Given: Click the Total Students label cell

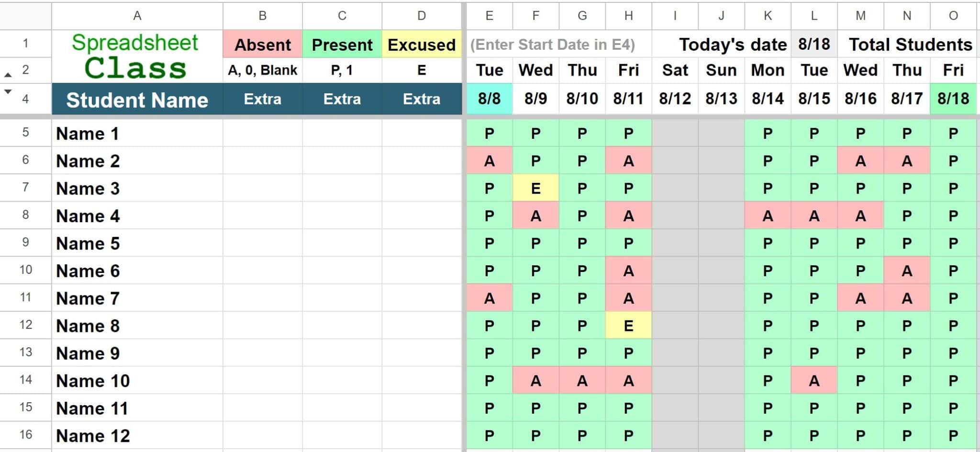Looking at the screenshot, I should coord(911,44).
